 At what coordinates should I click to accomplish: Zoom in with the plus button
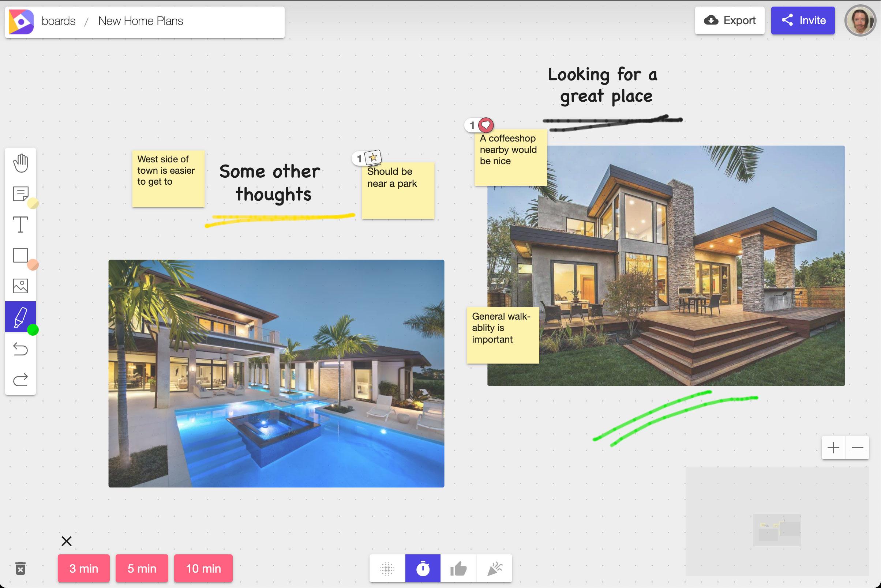pos(833,448)
